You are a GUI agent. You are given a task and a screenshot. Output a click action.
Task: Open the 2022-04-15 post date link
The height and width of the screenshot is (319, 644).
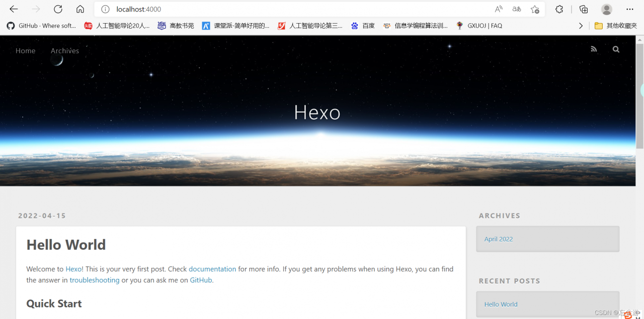[x=42, y=216]
